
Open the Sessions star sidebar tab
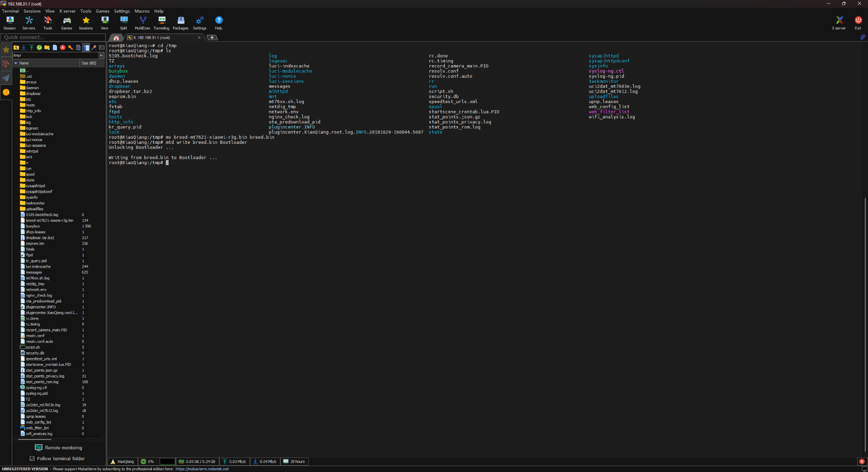pyautogui.click(x=6, y=50)
